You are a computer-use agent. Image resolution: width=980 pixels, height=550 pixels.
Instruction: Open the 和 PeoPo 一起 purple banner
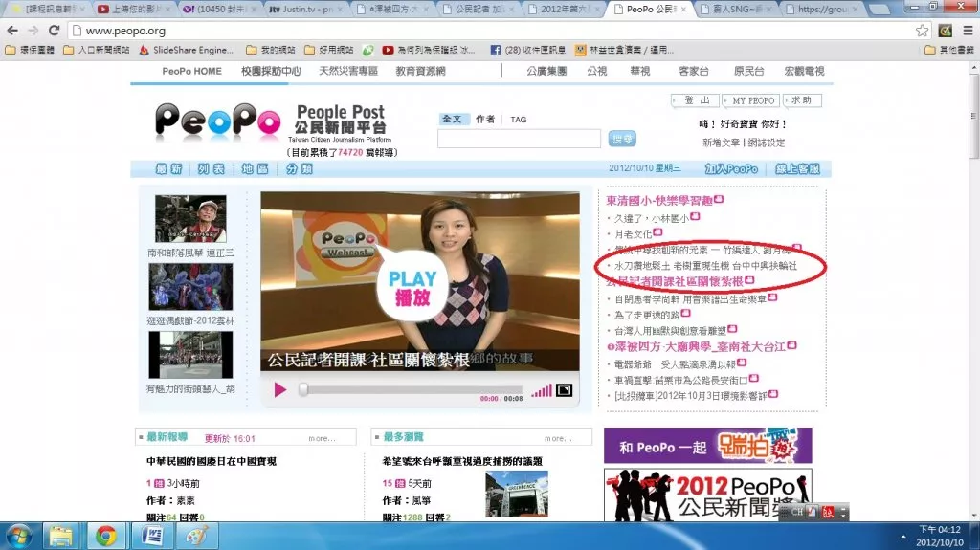click(x=707, y=445)
